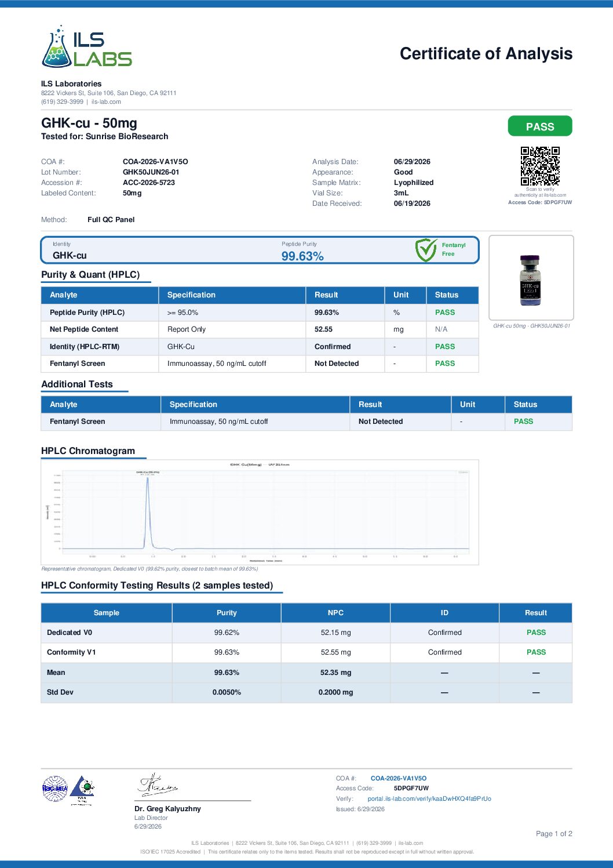This screenshot has height=868, width=613.
Task: Select the "Conformity V1" sample row label
Action: tap(71, 652)
